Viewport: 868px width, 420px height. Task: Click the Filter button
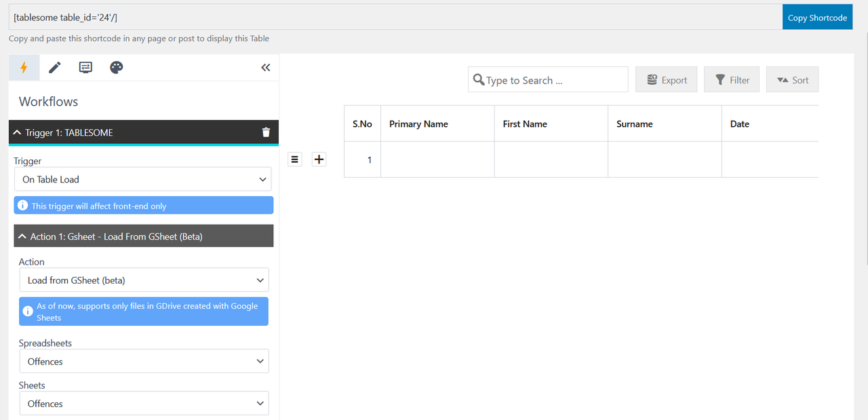732,79
